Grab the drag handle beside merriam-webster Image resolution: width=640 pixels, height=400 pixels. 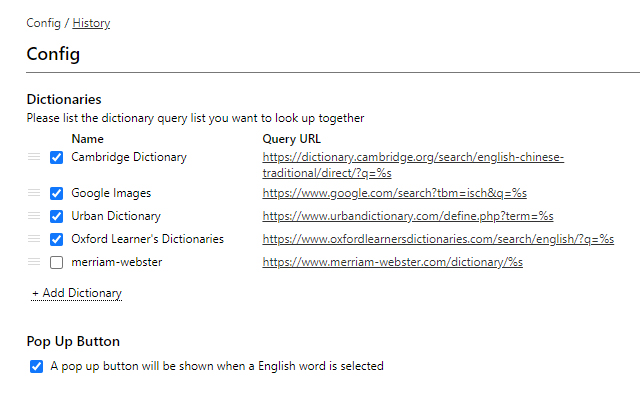coord(34,262)
